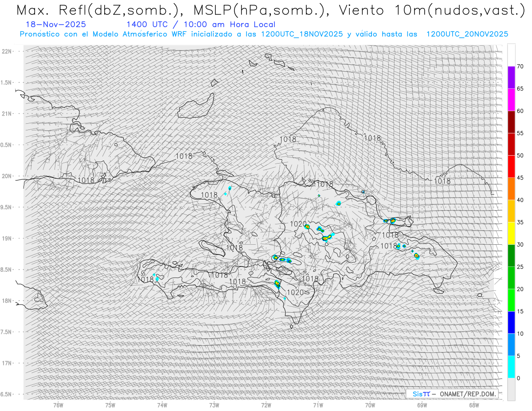Click the '20N' latitude label
This screenshot has width=532, height=411.
7,176
